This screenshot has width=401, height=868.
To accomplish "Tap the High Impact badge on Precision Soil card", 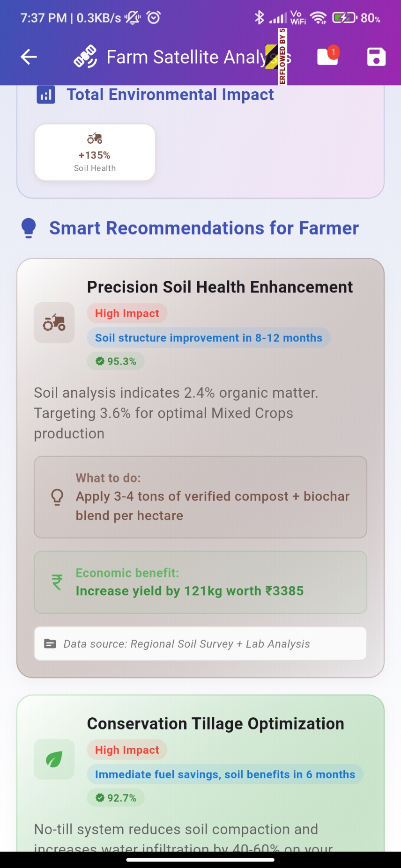I will pos(127,314).
